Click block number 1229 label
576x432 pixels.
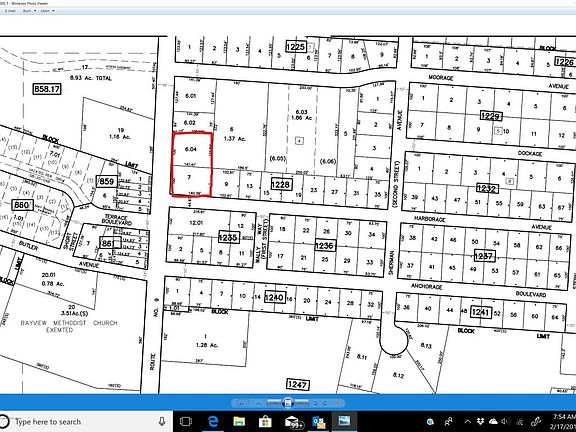pyautogui.click(x=491, y=116)
